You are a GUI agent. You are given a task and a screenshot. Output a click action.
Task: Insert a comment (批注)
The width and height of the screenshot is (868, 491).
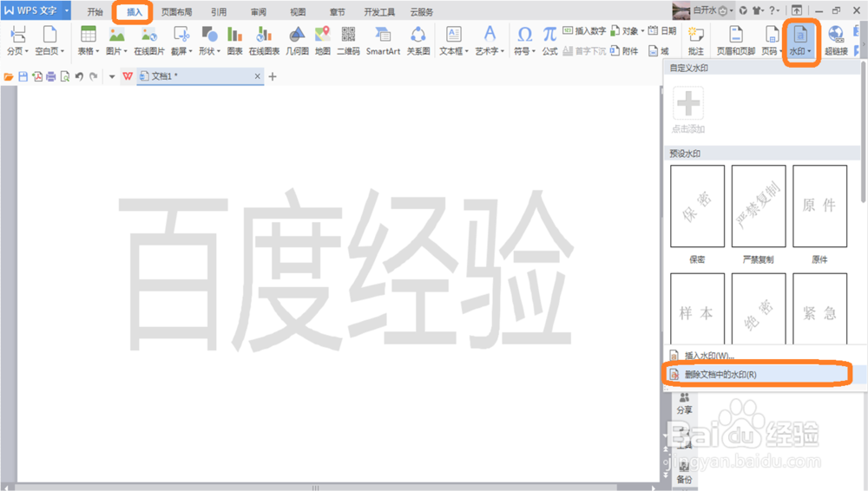pos(696,41)
